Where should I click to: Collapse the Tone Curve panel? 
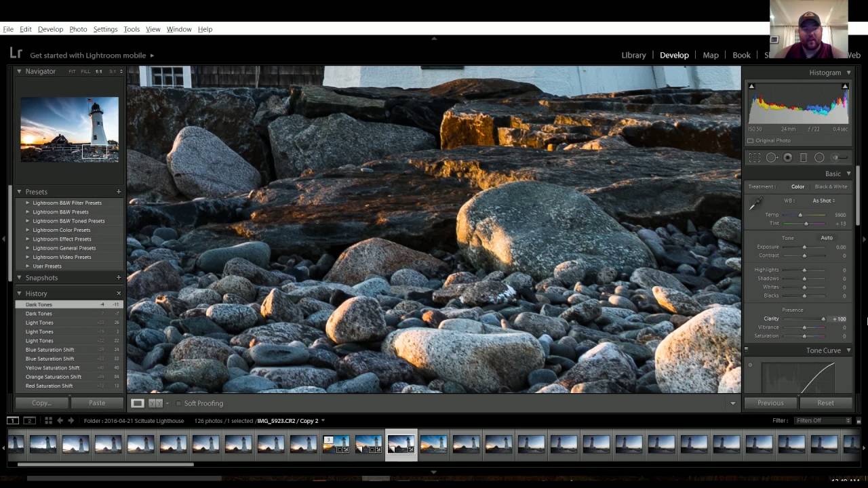coord(848,350)
